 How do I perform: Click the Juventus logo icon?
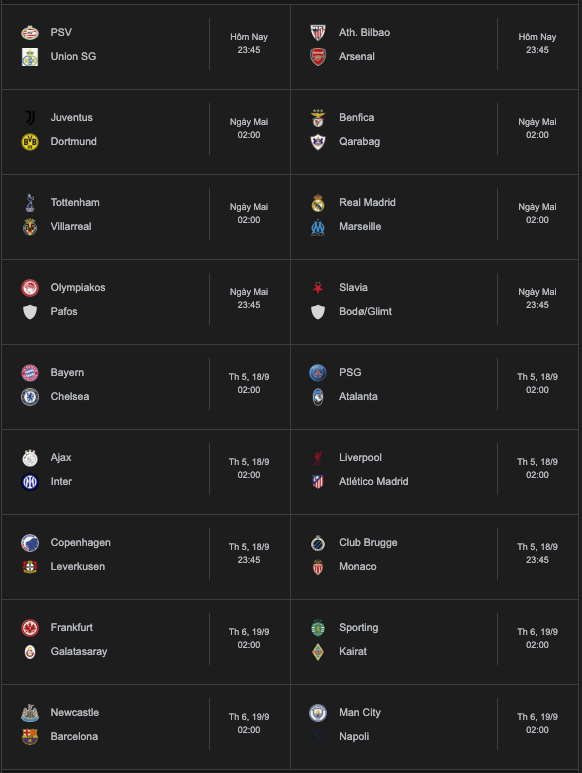[30, 118]
